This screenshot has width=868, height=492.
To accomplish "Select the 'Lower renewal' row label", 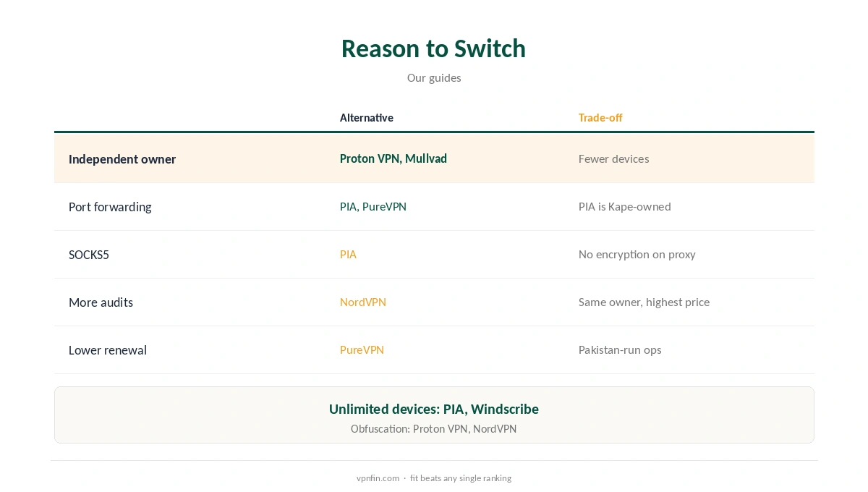I will (x=108, y=350).
